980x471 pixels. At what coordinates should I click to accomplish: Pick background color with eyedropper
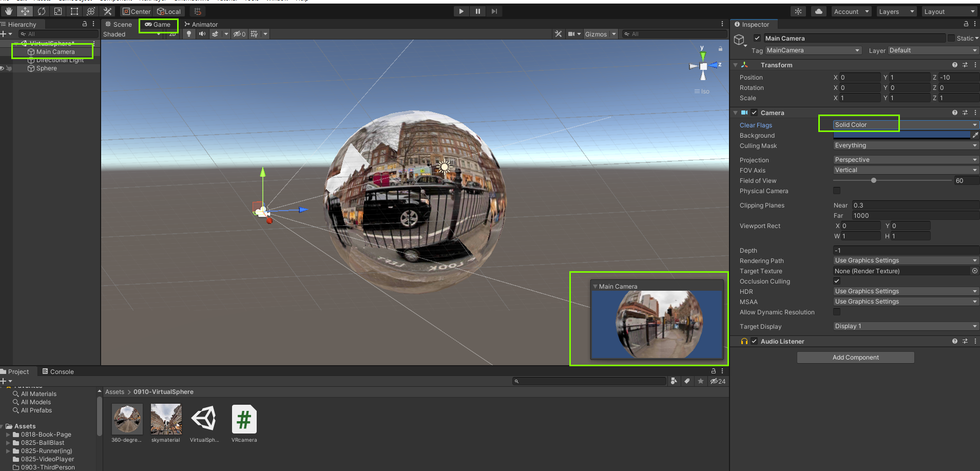975,136
